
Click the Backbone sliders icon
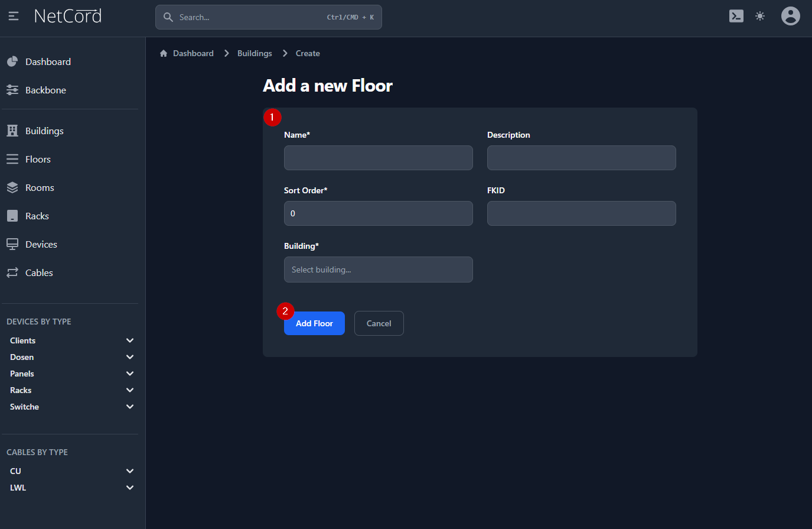pos(12,90)
